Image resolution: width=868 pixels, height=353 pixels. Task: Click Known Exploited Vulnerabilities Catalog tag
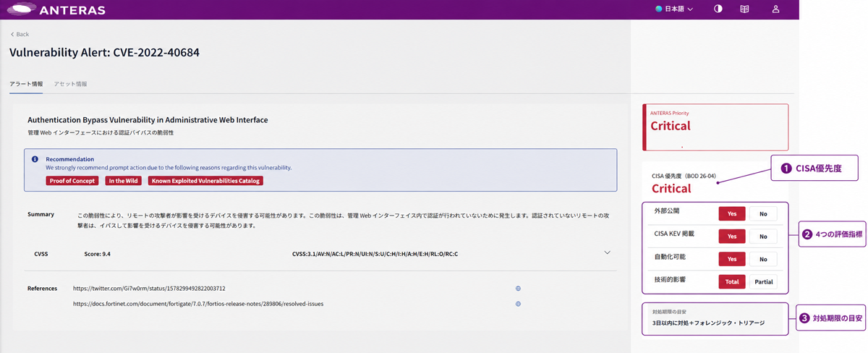206,181
